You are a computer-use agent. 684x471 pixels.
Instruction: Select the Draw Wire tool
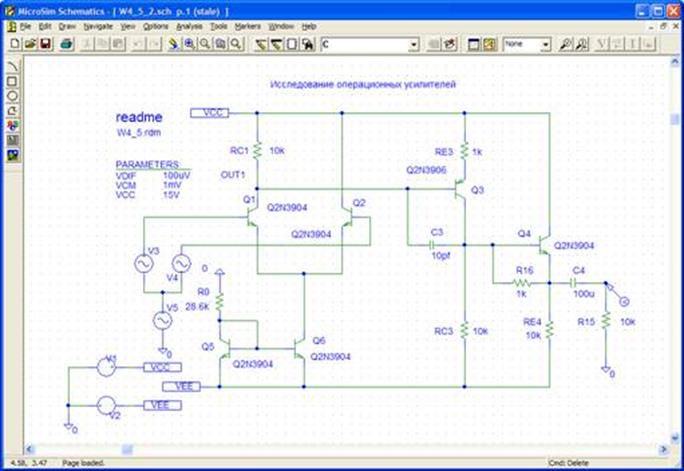(x=261, y=44)
